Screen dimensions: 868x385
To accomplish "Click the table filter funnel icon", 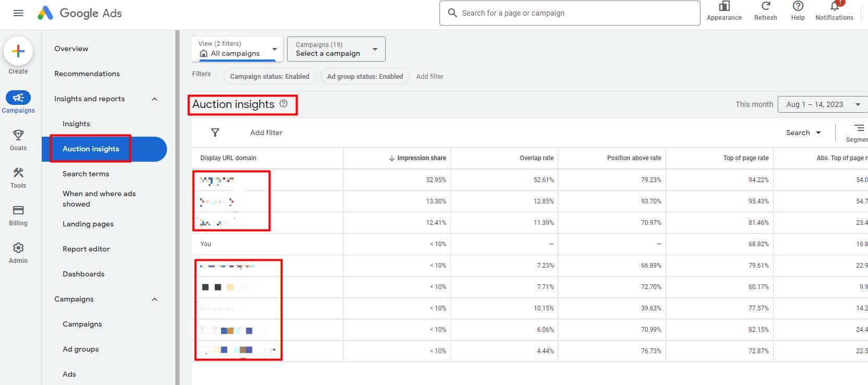I will click(215, 133).
